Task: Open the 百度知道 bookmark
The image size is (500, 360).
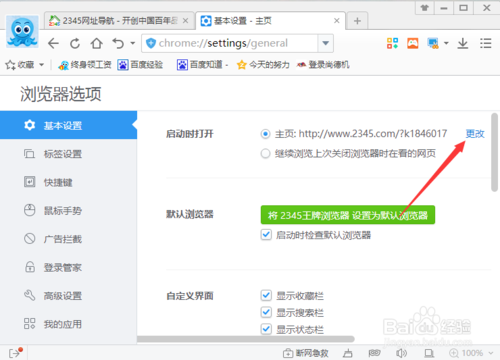Action: tap(202, 65)
